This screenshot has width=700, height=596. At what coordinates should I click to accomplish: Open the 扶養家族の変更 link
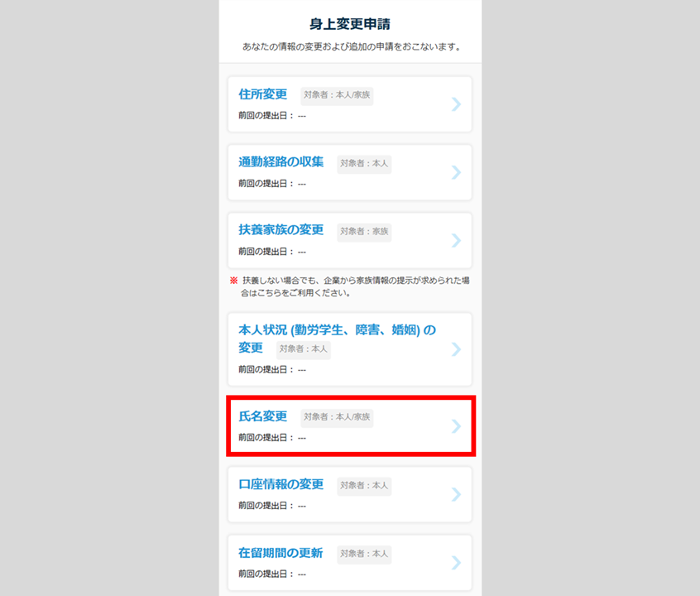[x=280, y=230]
